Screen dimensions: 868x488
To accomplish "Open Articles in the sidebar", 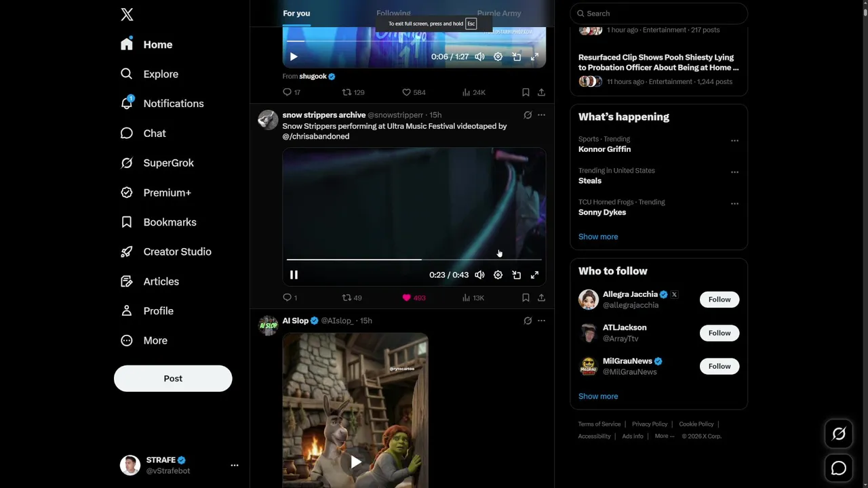I will click(151, 281).
